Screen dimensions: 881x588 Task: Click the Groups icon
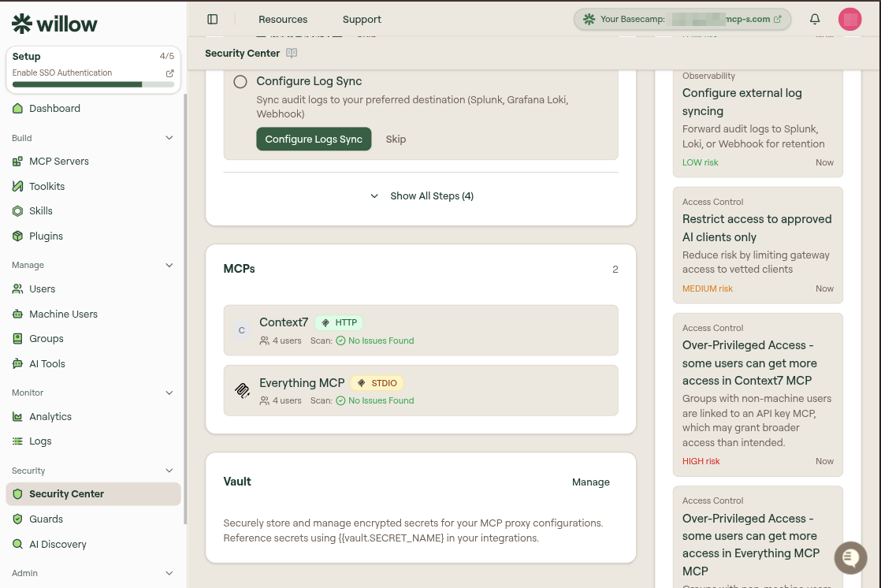pyautogui.click(x=17, y=339)
